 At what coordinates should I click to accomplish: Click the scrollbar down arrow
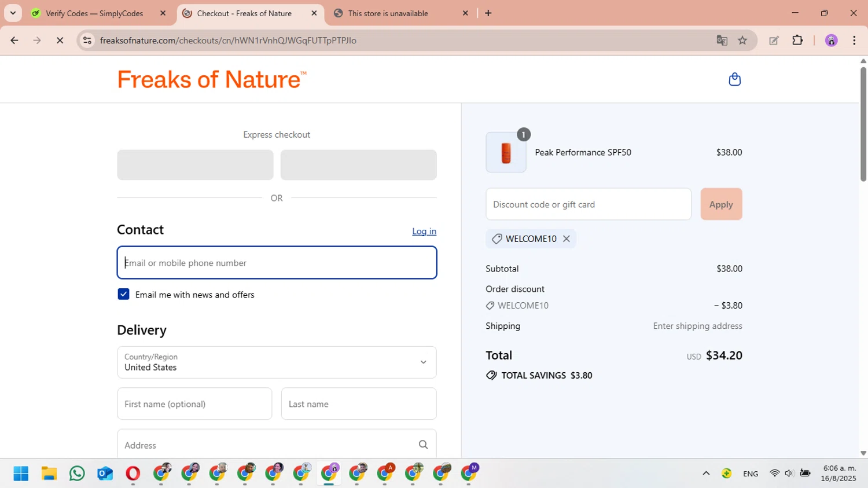[x=863, y=453]
